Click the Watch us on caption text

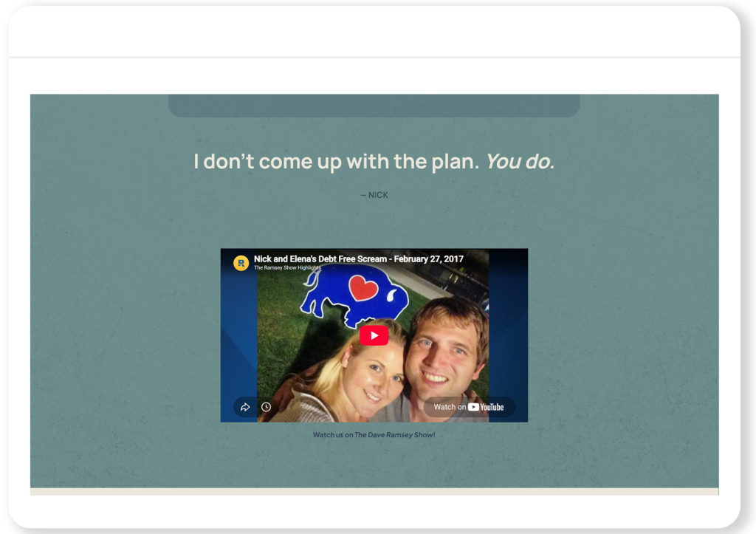333,434
